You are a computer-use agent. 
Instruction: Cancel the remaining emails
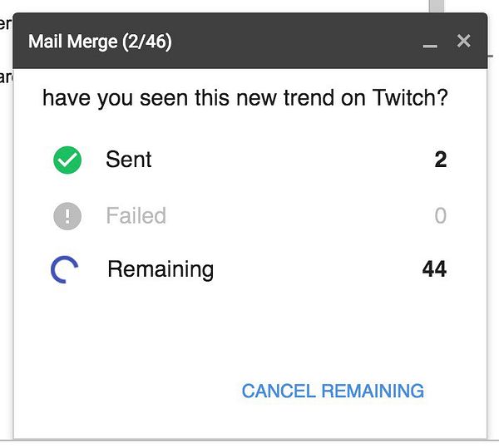pyautogui.click(x=333, y=391)
